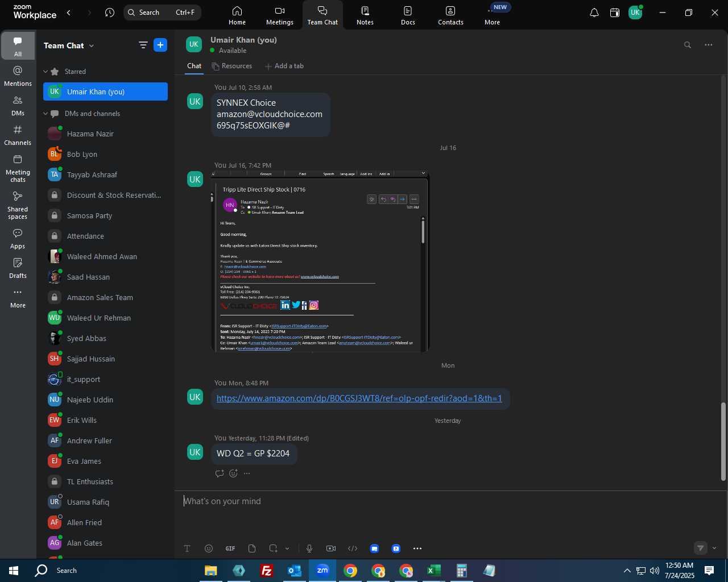Open chat with Hazama Nazir

(x=105, y=134)
